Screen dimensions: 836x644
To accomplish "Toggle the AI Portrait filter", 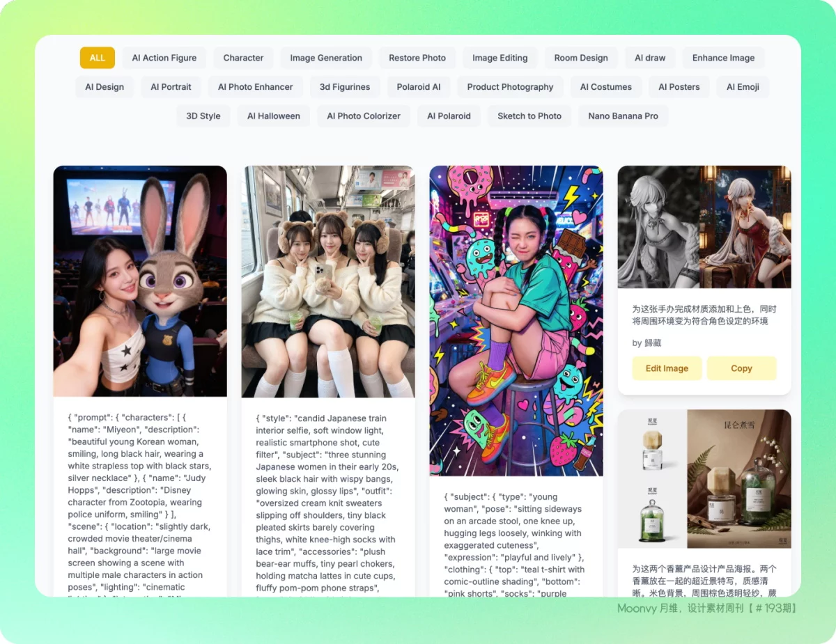I will pyautogui.click(x=171, y=87).
